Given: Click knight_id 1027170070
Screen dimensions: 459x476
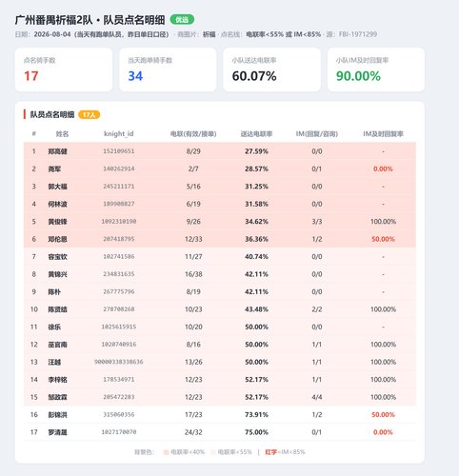Looking at the screenshot, I should [119, 432].
